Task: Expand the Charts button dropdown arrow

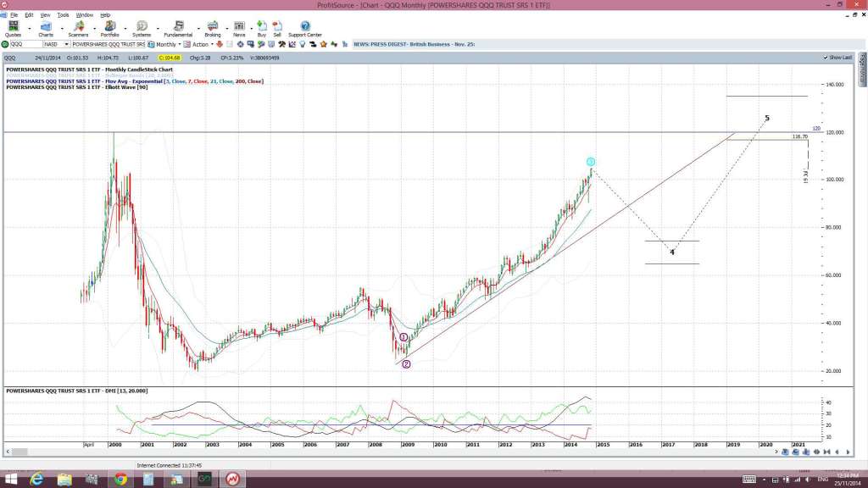Action: pyautogui.click(x=62, y=28)
